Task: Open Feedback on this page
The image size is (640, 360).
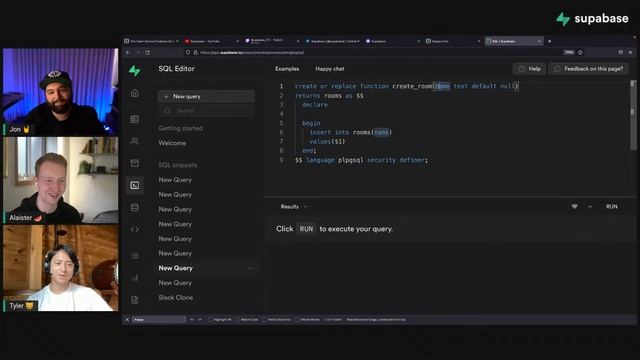Action: click(x=589, y=69)
